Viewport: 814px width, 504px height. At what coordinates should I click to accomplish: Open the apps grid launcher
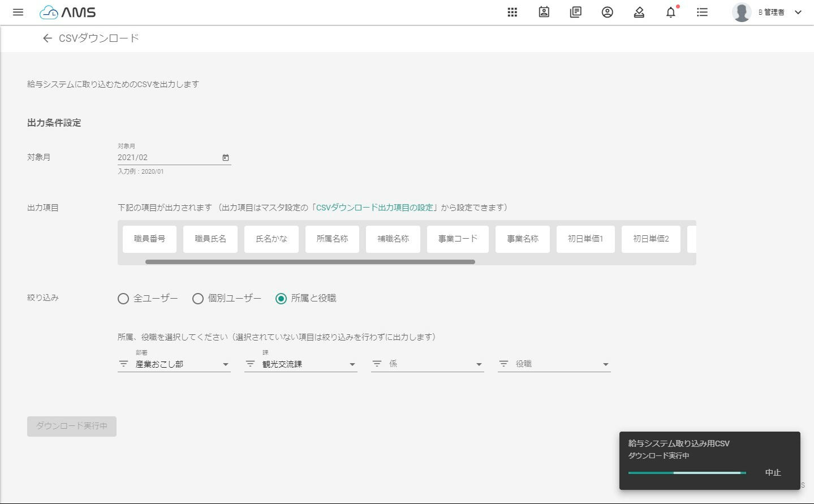coord(512,12)
